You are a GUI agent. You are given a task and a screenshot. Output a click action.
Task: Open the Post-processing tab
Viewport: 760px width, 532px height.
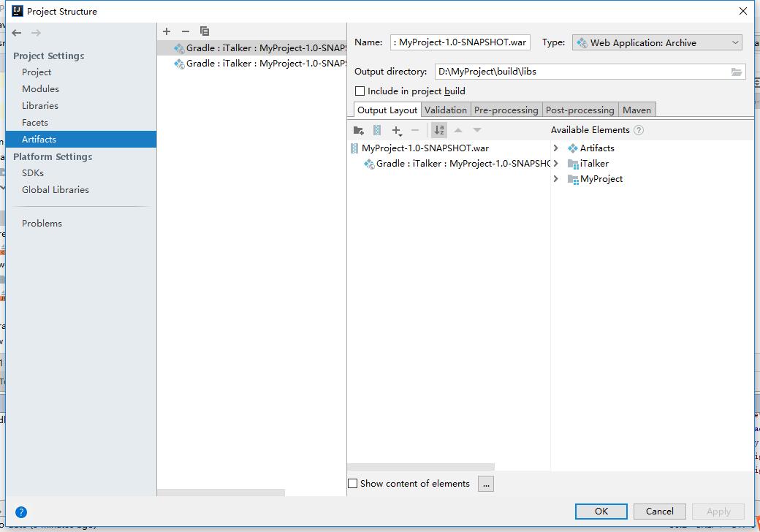580,110
